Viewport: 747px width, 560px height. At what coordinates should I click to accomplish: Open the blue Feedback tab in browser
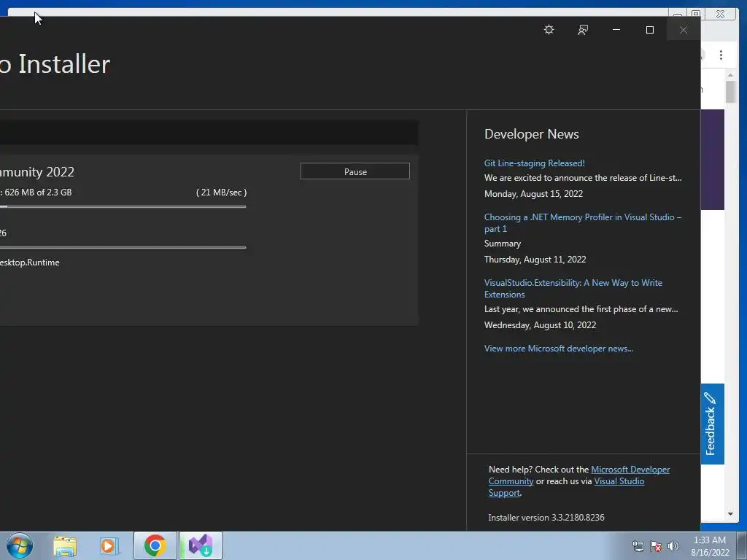[x=712, y=424]
